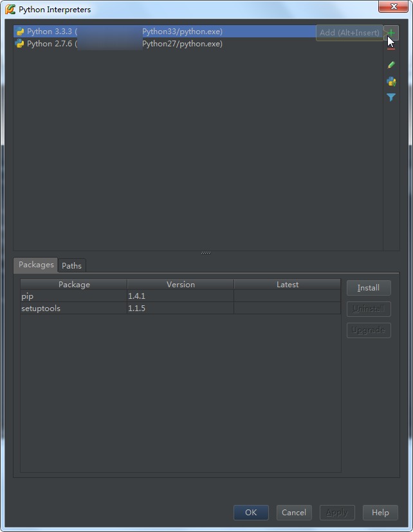Screen dimensions: 413x532
Task: Click the Upgrade button
Action: pyautogui.click(x=369, y=330)
